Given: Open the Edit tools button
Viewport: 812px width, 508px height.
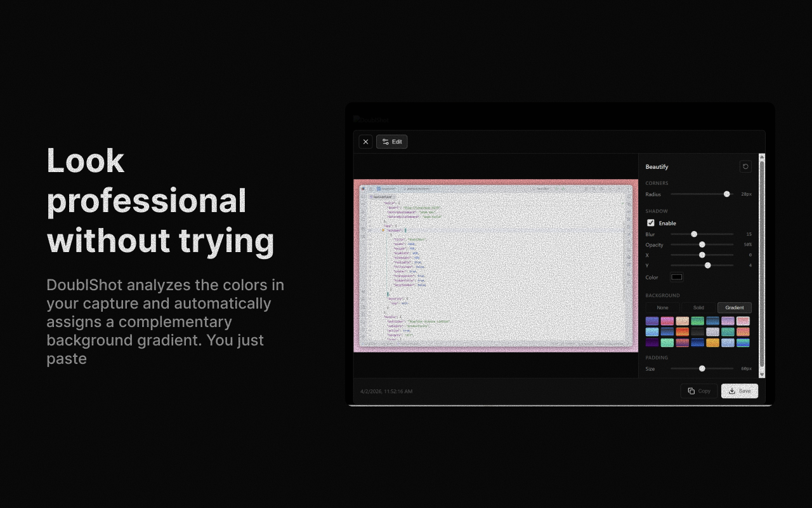Looking at the screenshot, I should (392, 142).
